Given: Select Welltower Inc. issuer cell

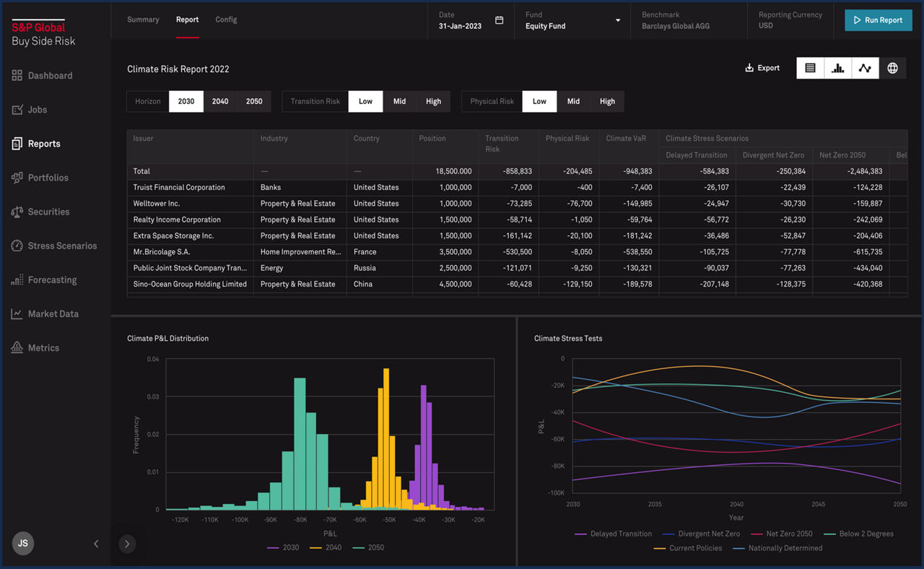Looking at the screenshot, I should [x=191, y=204].
